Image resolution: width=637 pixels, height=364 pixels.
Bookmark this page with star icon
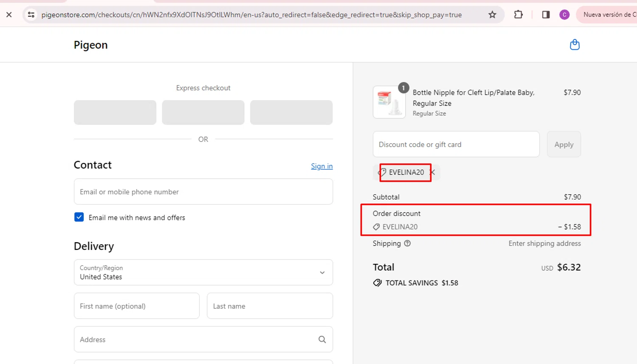pyautogui.click(x=492, y=15)
